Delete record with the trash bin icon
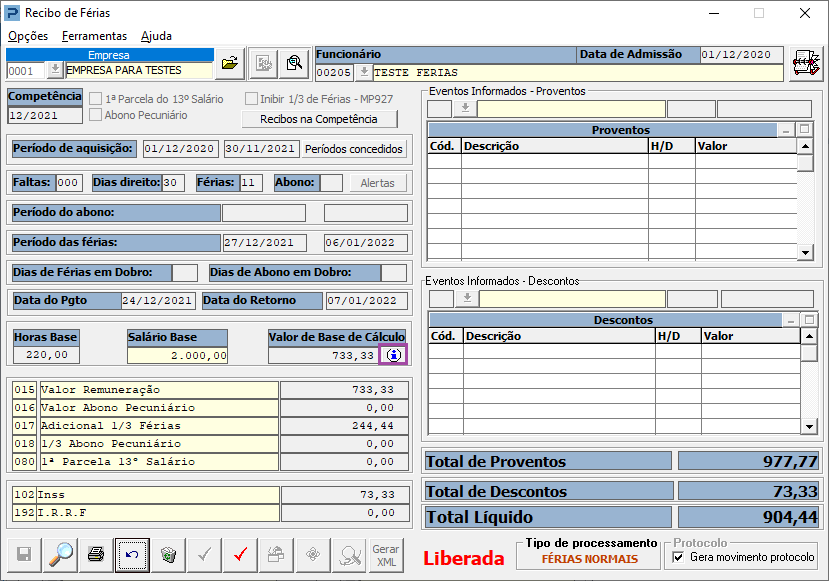 pos(168,554)
